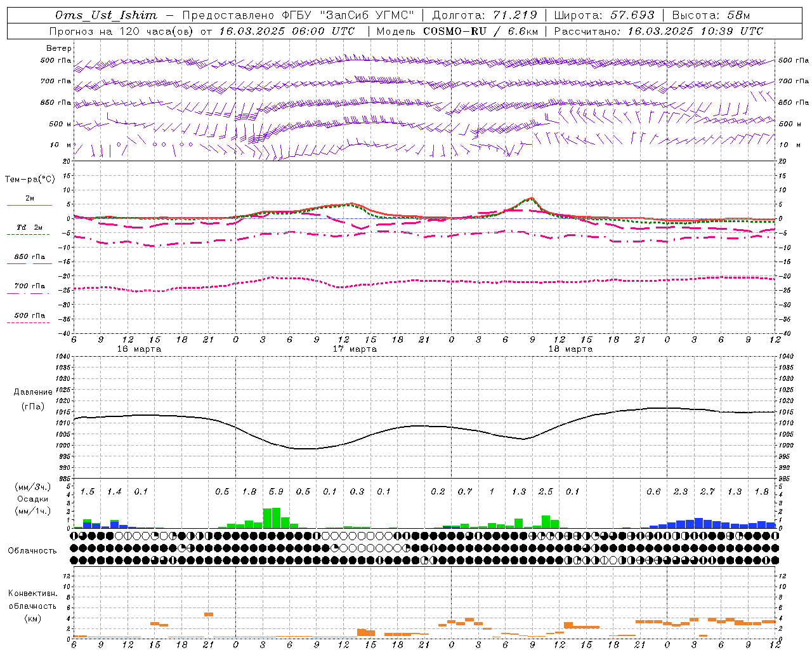This screenshot has height=650, width=812.
Task: Click the 17 марта date label
Action: 355,349
